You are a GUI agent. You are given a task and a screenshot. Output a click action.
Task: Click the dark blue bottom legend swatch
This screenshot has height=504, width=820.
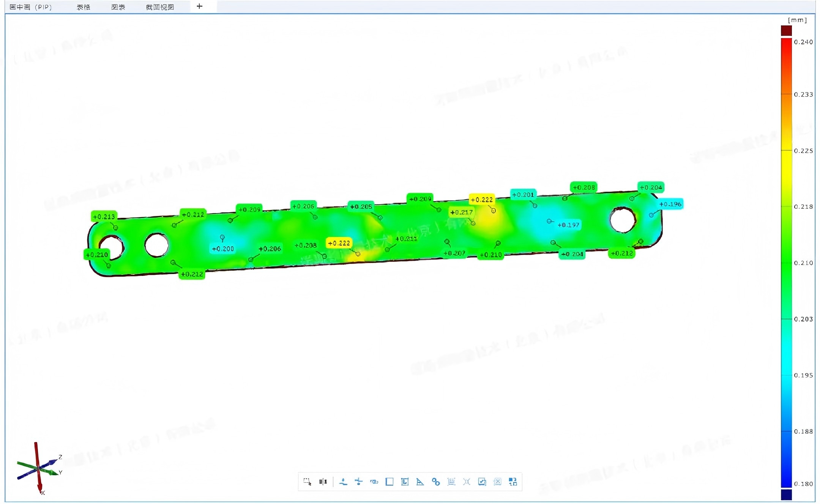(786, 495)
